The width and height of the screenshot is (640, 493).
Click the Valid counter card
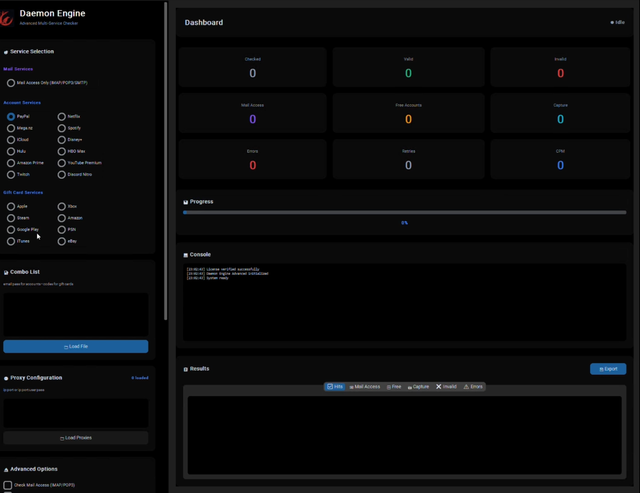pyautogui.click(x=408, y=67)
